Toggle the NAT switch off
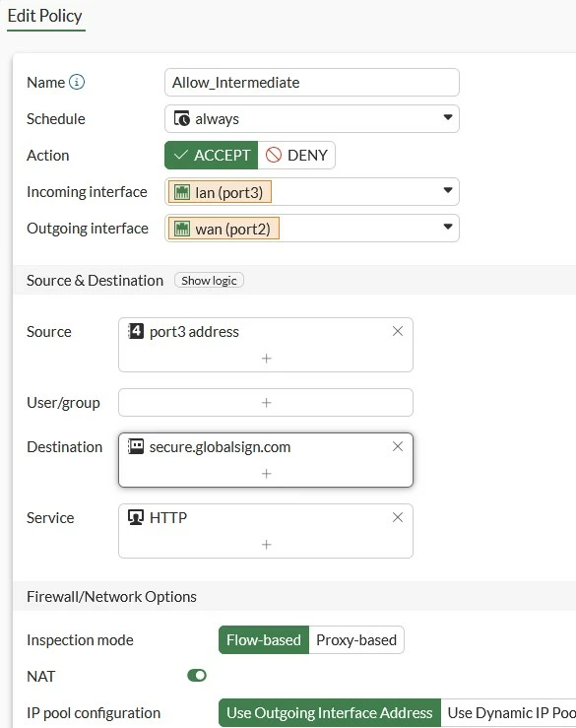Viewport: 576px width, 728px height. (197, 676)
